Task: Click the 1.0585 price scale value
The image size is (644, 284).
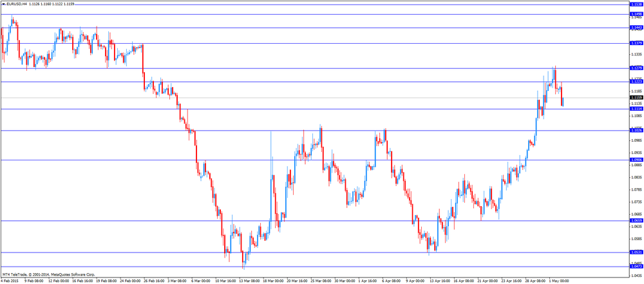Action: click(636, 239)
